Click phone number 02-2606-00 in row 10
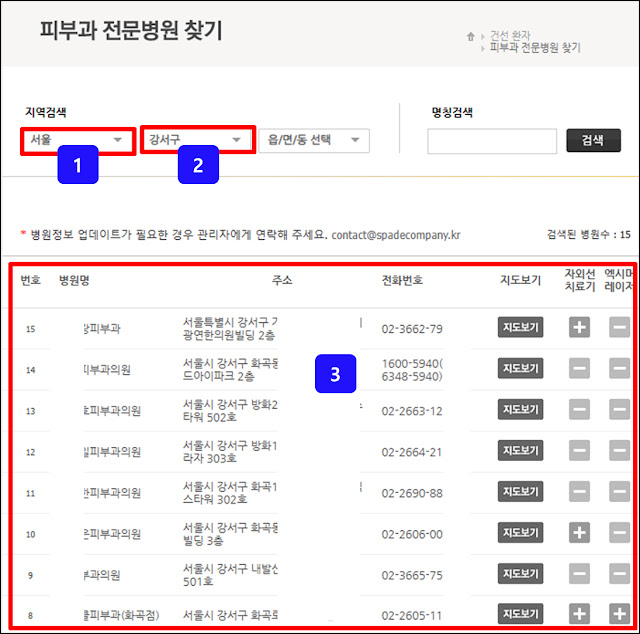The width and height of the screenshot is (640, 634). click(x=412, y=534)
